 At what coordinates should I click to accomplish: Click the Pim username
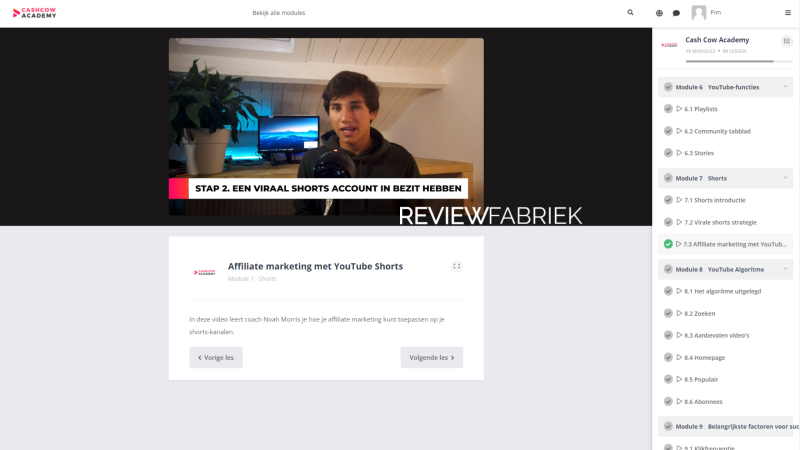716,12
